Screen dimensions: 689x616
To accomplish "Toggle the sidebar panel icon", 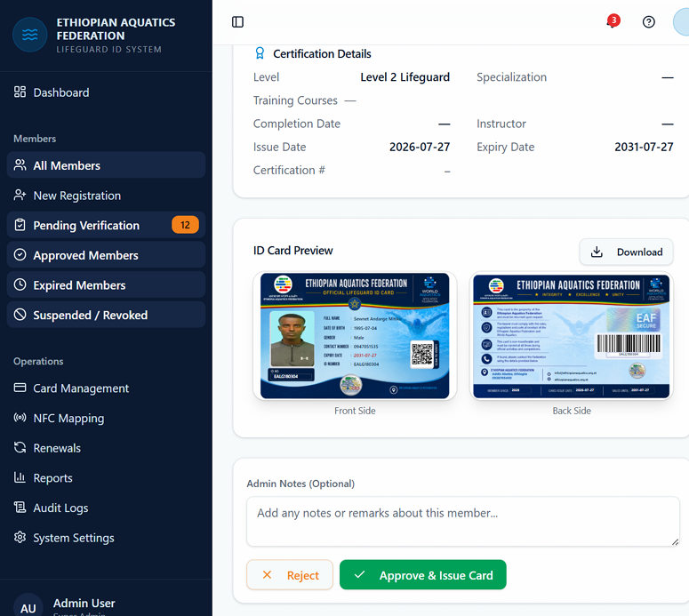I will (237, 22).
